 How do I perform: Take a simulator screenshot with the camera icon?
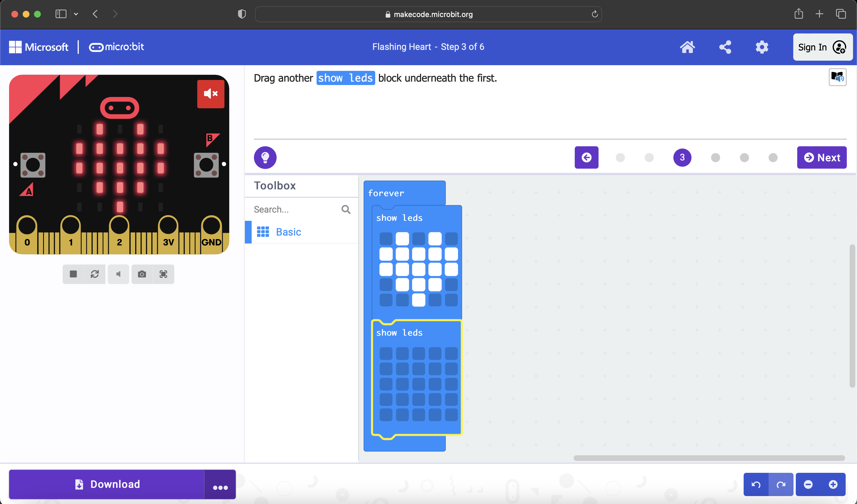click(142, 274)
